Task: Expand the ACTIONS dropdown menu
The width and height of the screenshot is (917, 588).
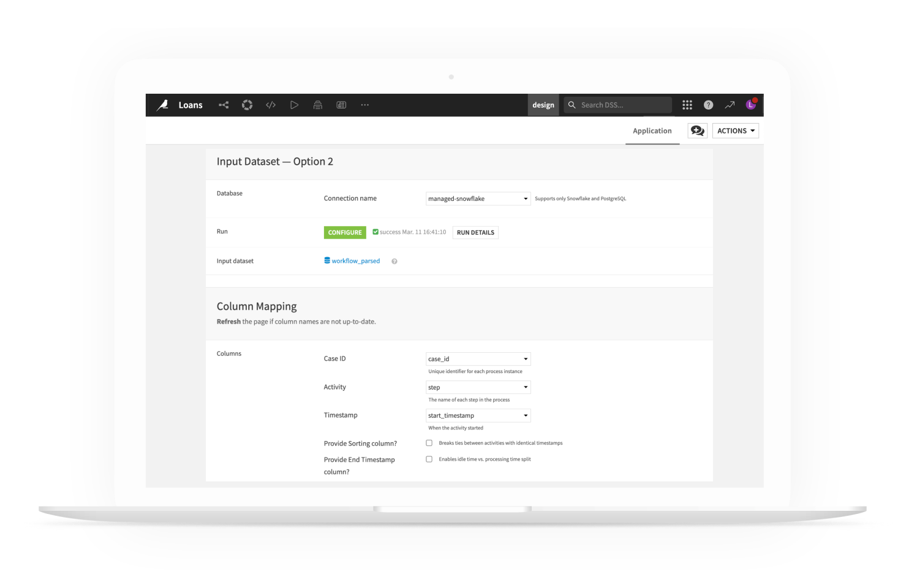Action: [x=735, y=130]
